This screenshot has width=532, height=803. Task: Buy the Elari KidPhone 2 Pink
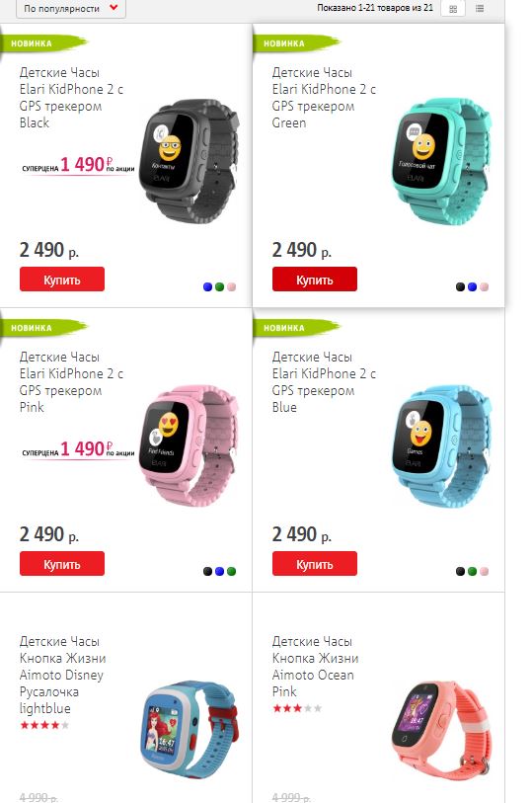tap(62, 564)
